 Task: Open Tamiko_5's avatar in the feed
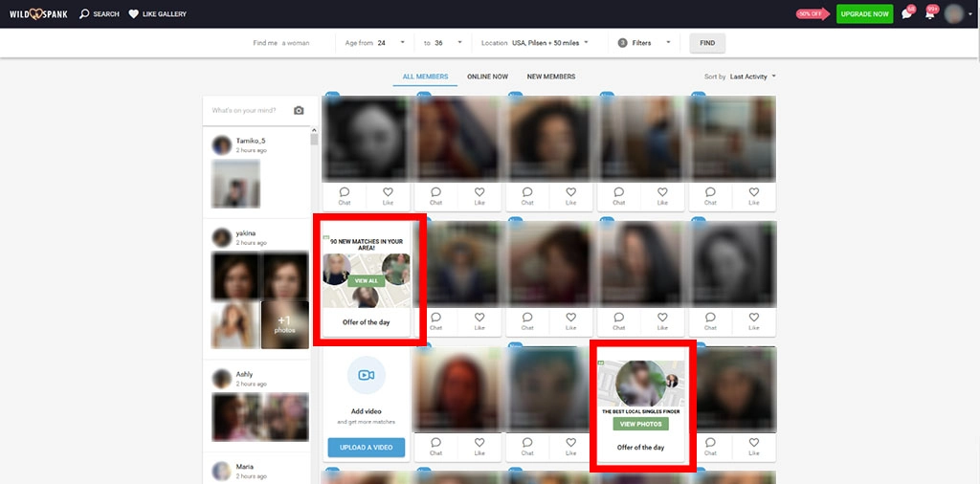coord(222,144)
